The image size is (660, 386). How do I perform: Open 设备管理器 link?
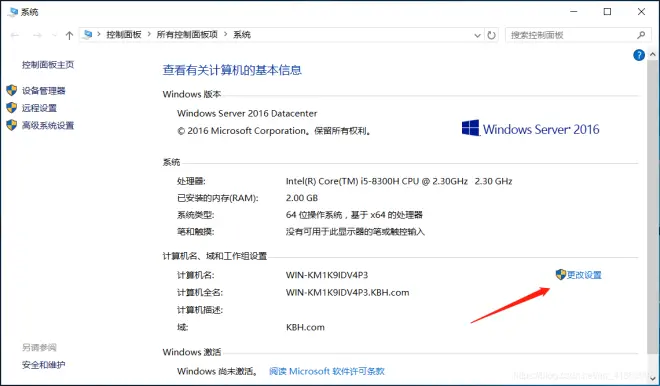tap(44, 91)
